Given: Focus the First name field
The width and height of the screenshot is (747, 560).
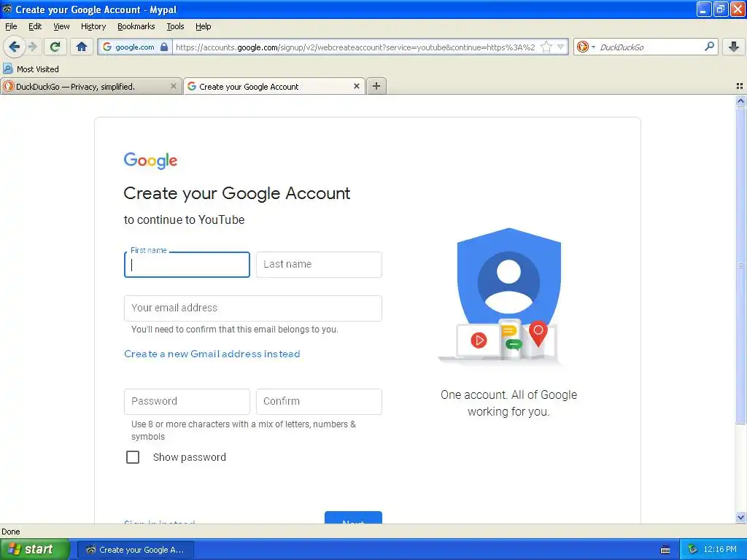Looking at the screenshot, I should (x=187, y=265).
